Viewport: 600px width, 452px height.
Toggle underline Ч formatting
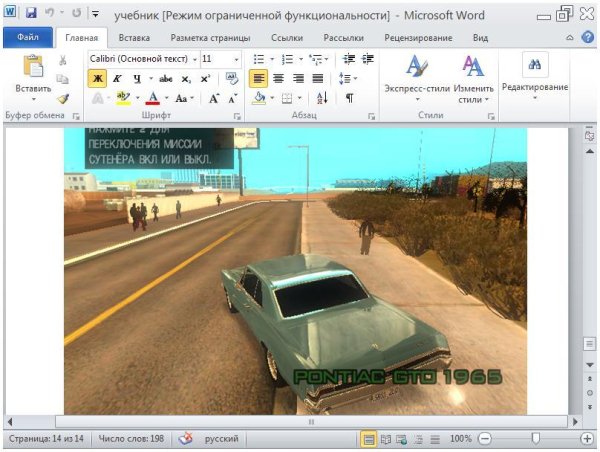137,79
